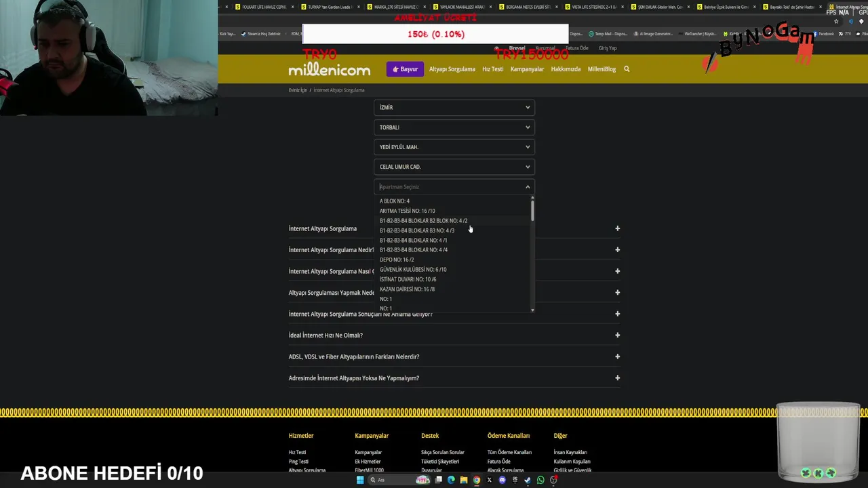Click the Chrome taskbar icon
868x488 pixels.
tap(477, 480)
